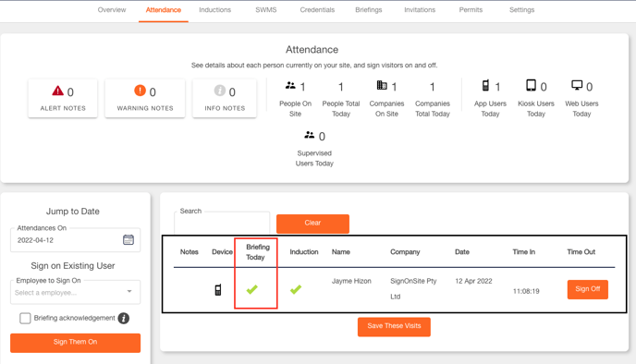Click the orange Warning Notes exclamation icon

pyautogui.click(x=140, y=91)
